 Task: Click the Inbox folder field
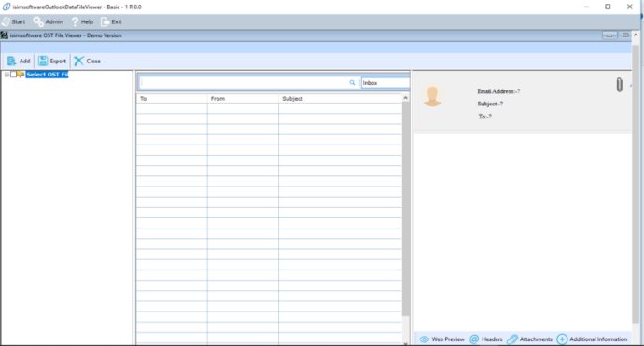[385, 82]
